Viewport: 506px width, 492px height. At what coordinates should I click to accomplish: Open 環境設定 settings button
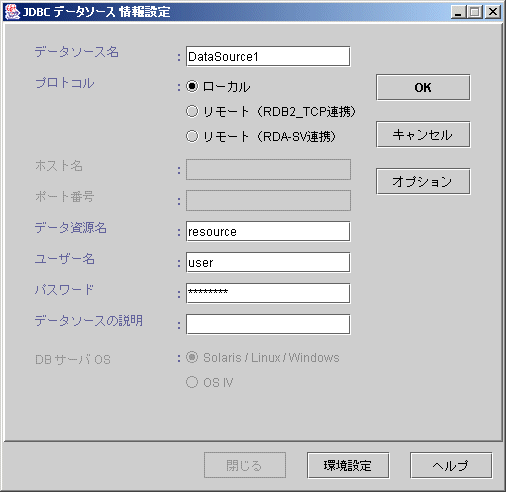tap(348, 465)
